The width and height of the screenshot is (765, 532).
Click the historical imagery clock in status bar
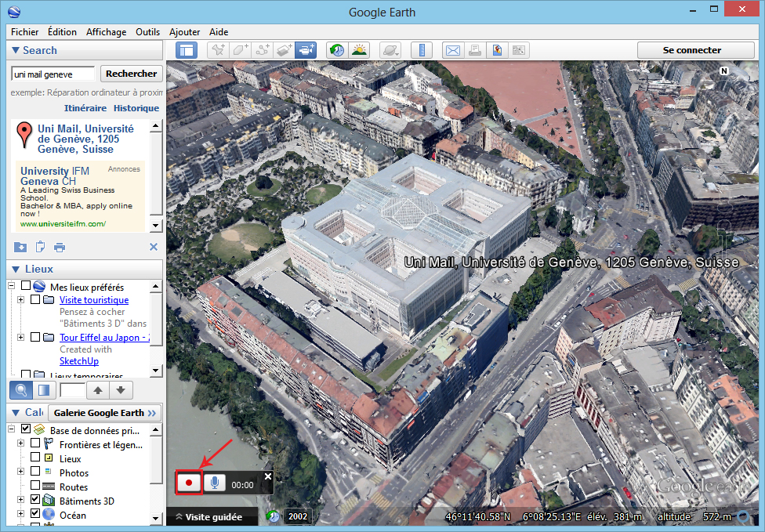(x=272, y=516)
